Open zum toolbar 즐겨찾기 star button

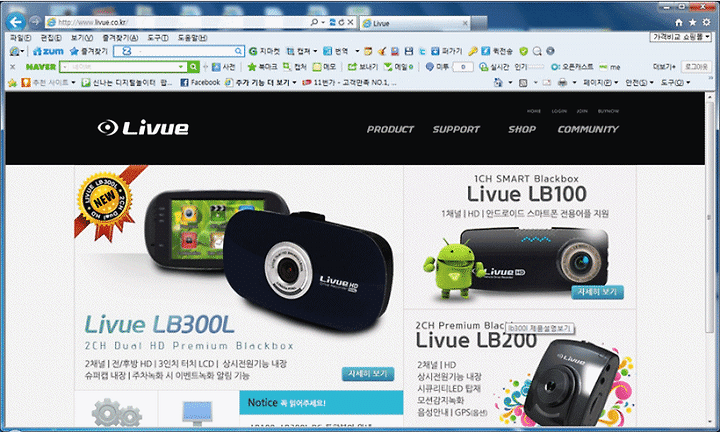(x=89, y=51)
